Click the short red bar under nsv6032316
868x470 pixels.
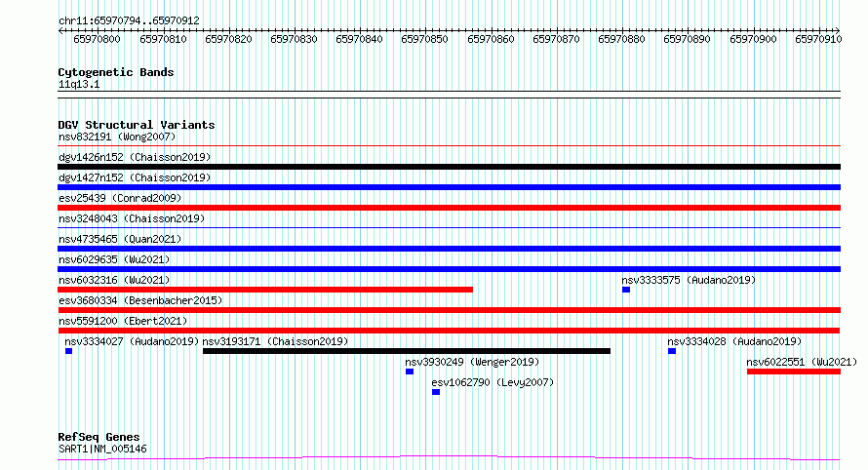[x=265, y=290]
